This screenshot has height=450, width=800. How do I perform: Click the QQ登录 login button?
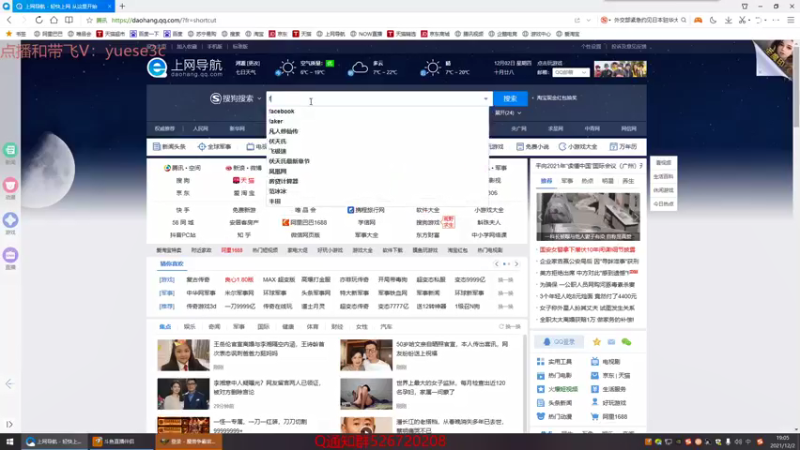(x=559, y=342)
